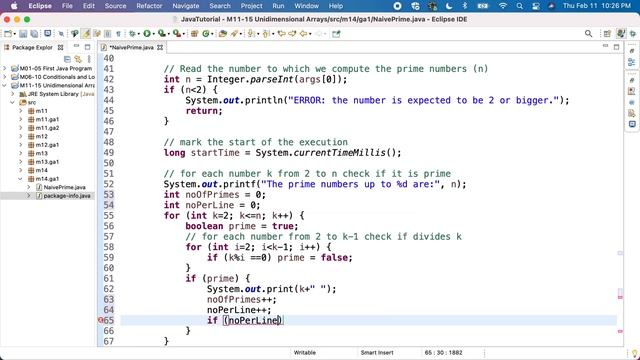Open macOS Wi-Fi menu bar icon
This screenshot has width=640, height=360.
pyautogui.click(x=503, y=6)
